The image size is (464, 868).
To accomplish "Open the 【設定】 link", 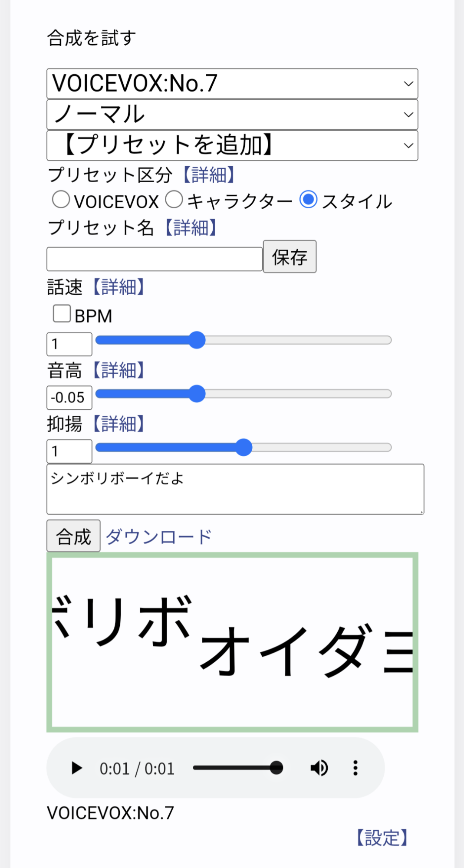I will (382, 838).
